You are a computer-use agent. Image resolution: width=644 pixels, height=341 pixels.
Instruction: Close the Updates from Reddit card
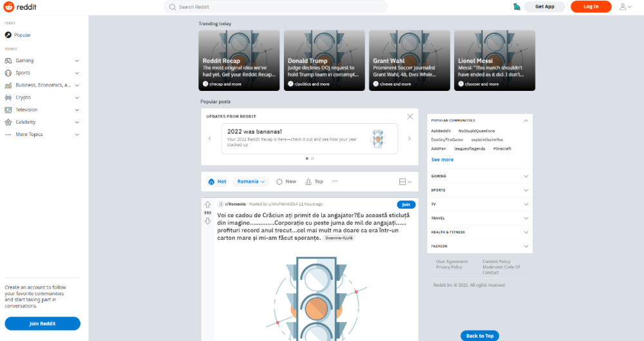(410, 117)
